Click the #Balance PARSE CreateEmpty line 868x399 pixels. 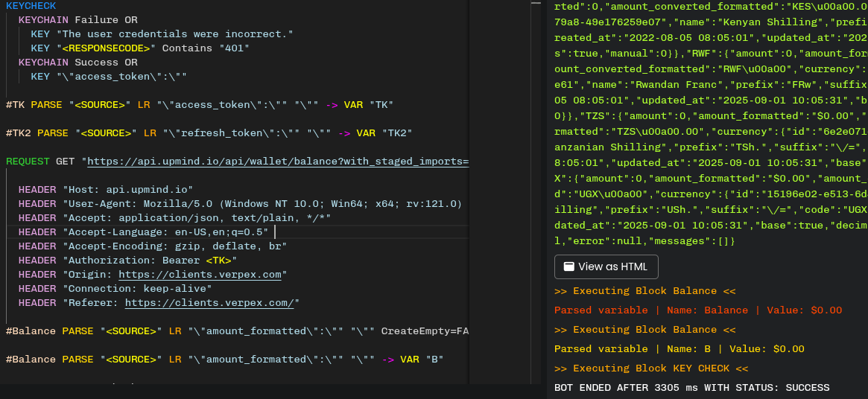(x=237, y=331)
